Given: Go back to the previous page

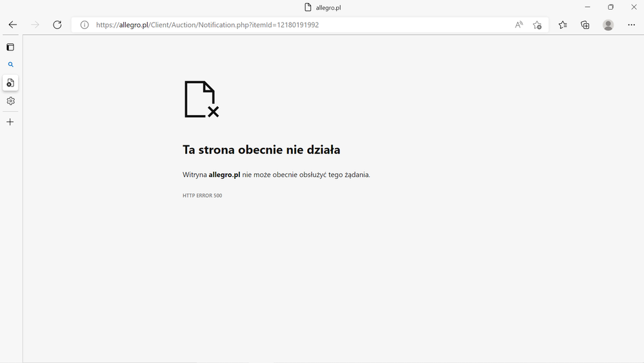Looking at the screenshot, I should coord(12,25).
